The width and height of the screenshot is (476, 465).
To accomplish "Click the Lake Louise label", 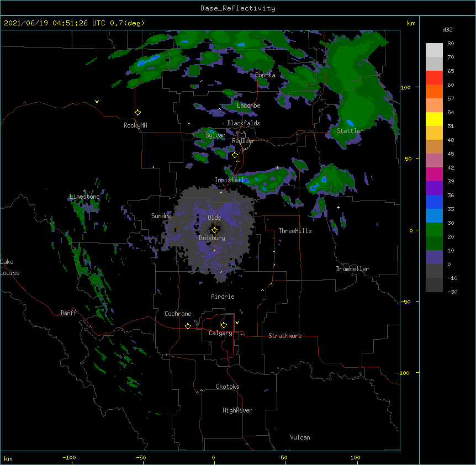I will tap(10, 267).
